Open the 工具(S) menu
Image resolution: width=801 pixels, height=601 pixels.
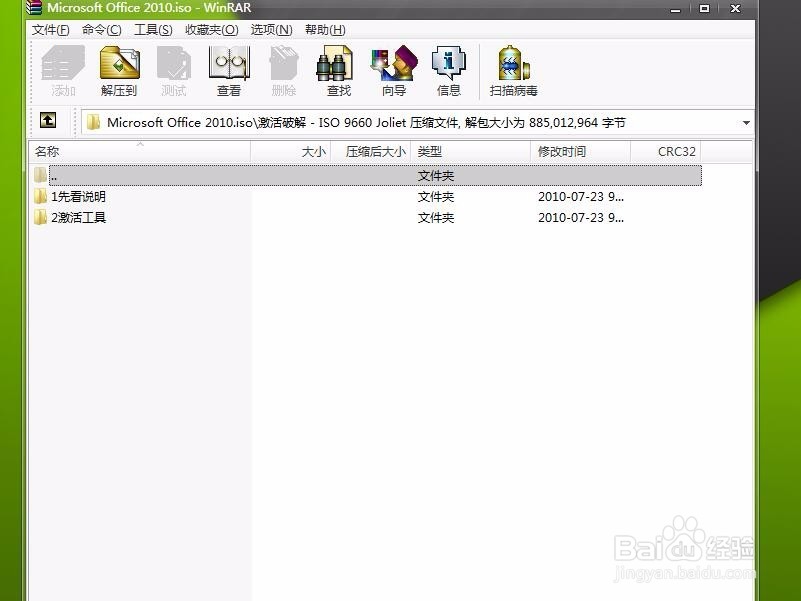coord(153,30)
